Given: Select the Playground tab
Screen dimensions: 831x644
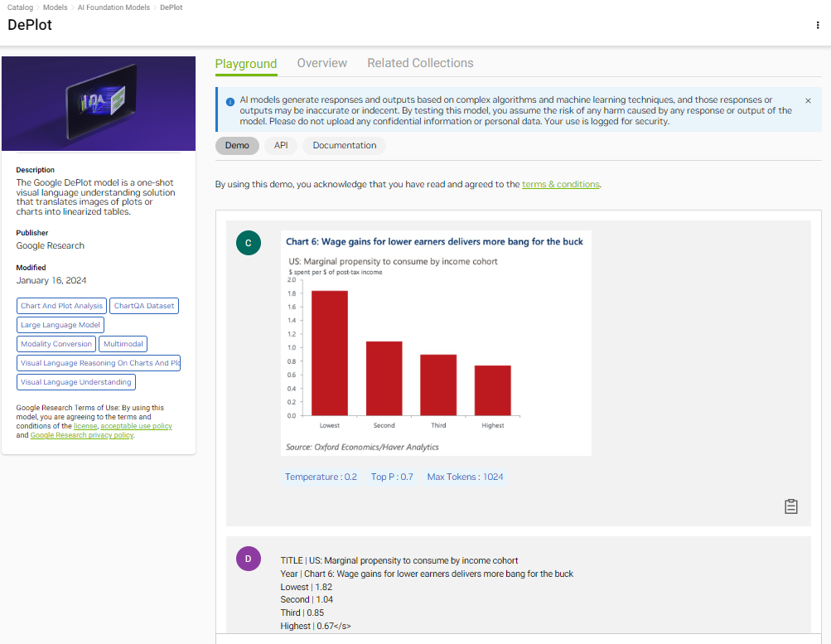Looking at the screenshot, I should tap(246, 63).
